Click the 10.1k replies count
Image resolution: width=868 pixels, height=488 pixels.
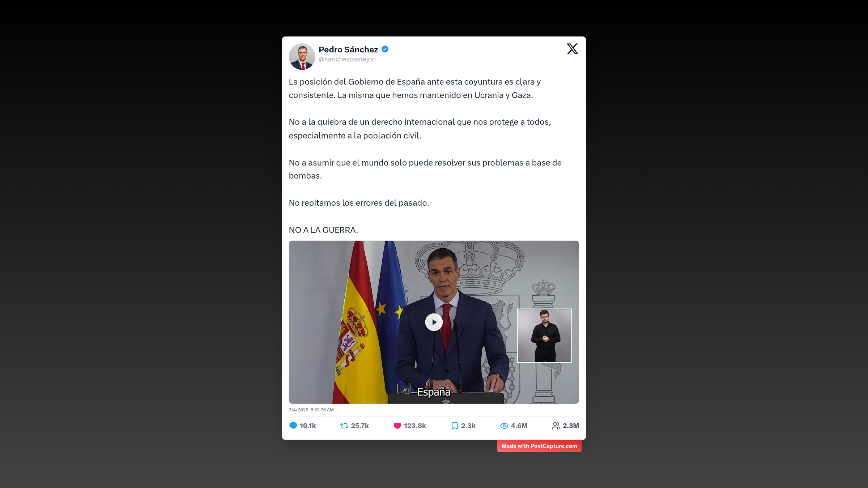click(308, 426)
